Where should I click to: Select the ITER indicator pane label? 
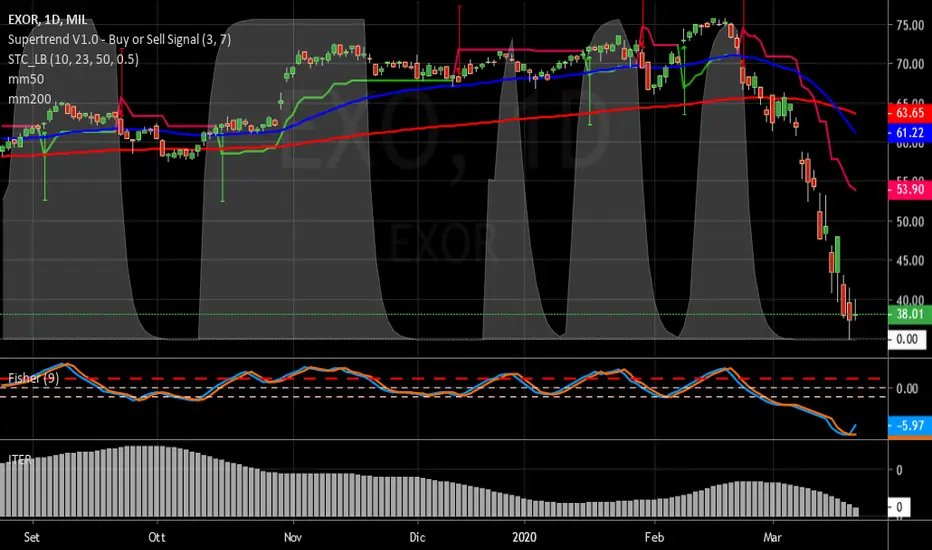(x=20, y=459)
